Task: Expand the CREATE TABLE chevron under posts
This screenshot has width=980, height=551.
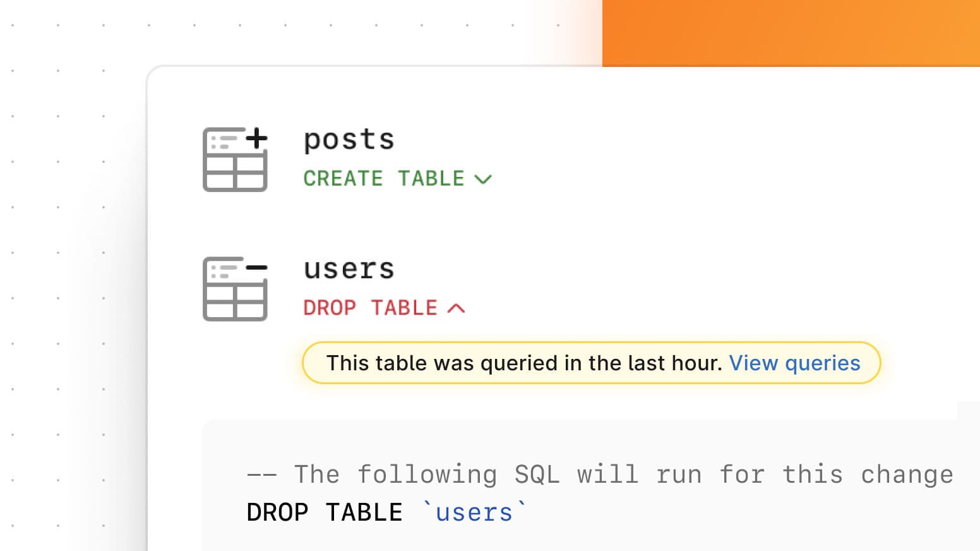Action: [483, 179]
